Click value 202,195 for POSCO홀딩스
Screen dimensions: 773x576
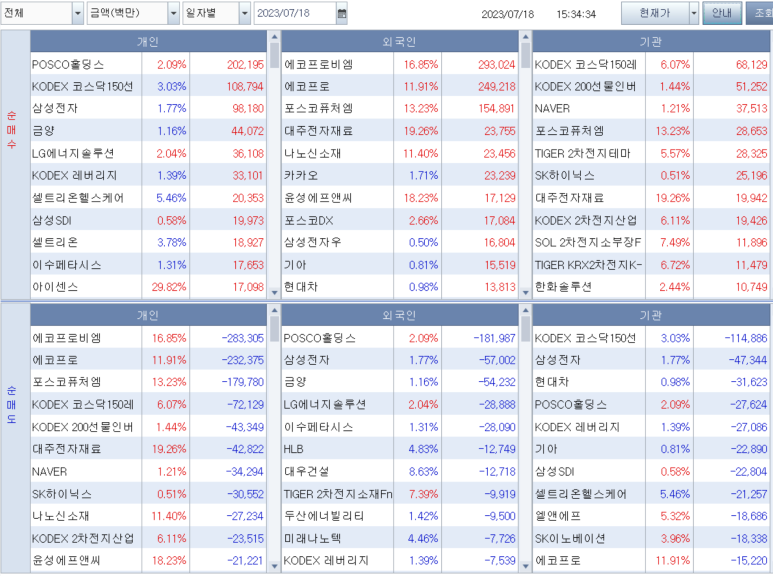[x=245, y=65]
